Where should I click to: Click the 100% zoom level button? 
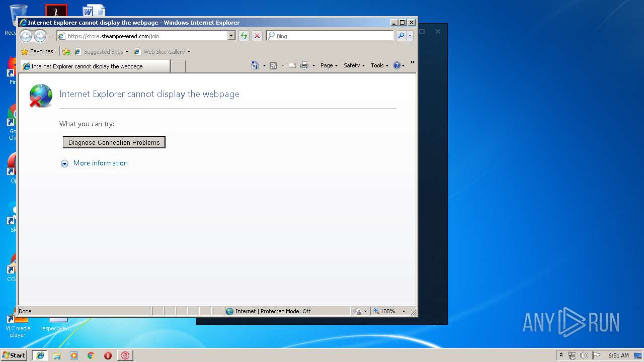pyautogui.click(x=385, y=311)
